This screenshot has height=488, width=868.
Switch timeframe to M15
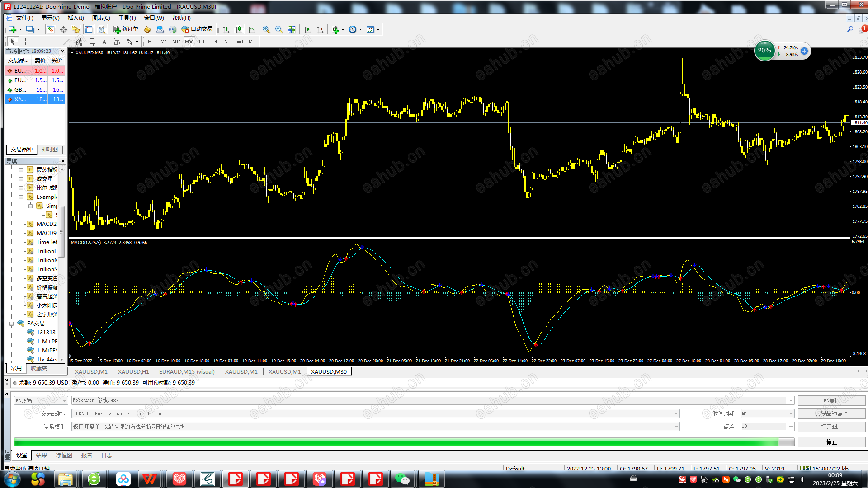pos(176,42)
